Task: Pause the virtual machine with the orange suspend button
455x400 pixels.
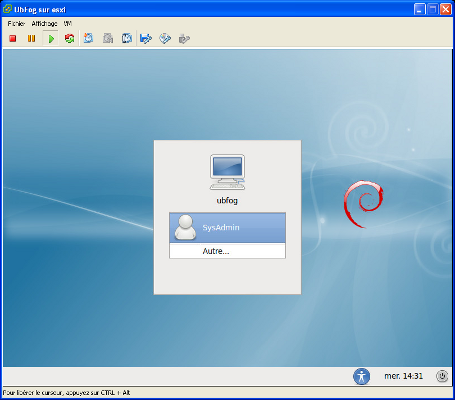Action: point(31,39)
